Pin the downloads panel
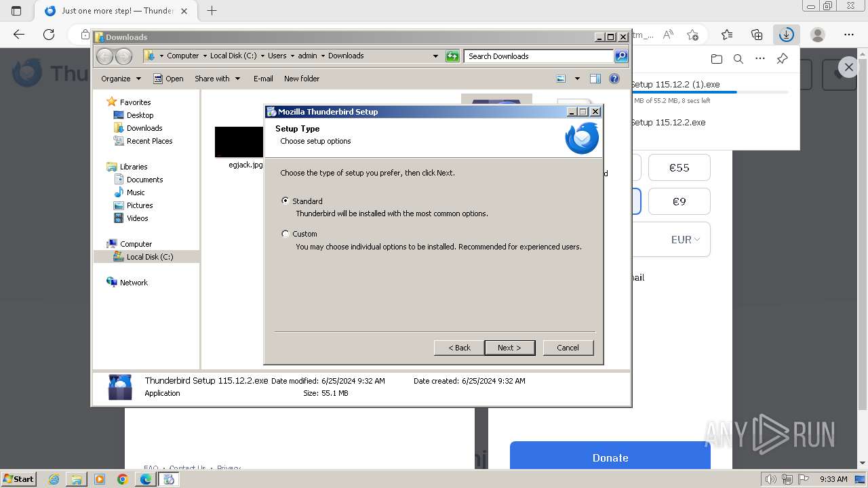The image size is (868, 488). click(782, 59)
